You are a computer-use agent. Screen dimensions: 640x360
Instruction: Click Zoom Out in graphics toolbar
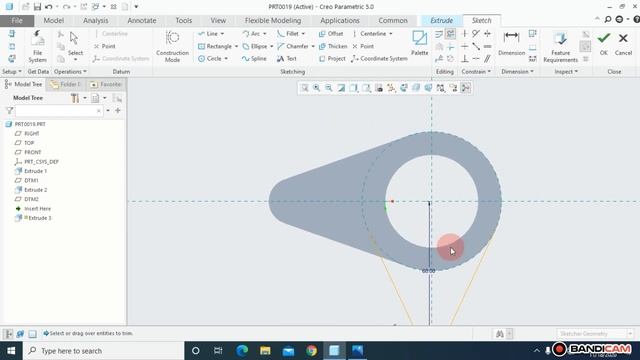(329, 88)
